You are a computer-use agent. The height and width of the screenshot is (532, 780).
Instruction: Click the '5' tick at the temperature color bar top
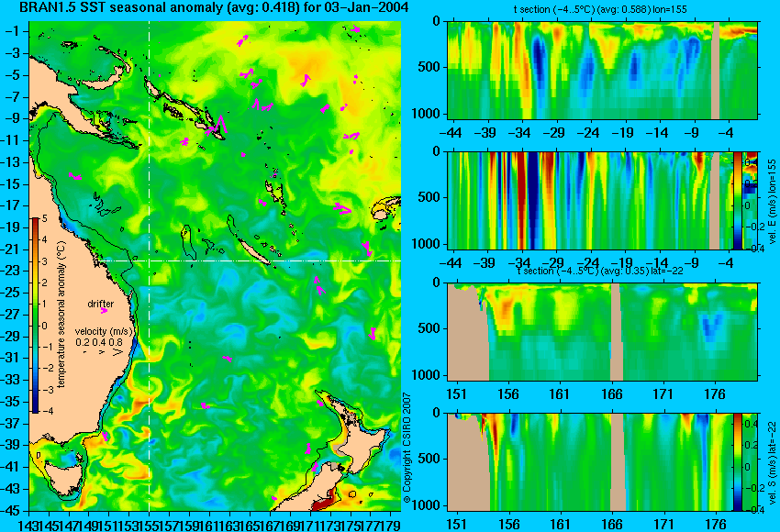pyautogui.click(x=44, y=218)
